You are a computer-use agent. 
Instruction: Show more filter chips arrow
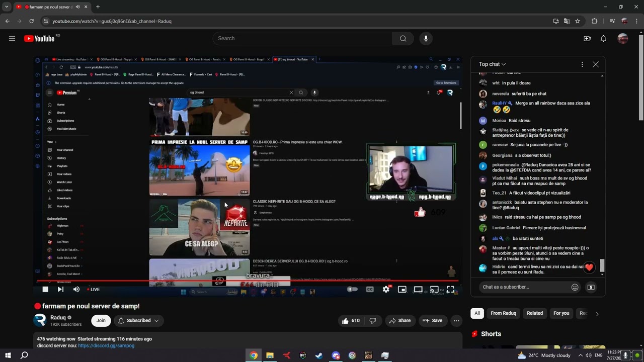[597, 314]
